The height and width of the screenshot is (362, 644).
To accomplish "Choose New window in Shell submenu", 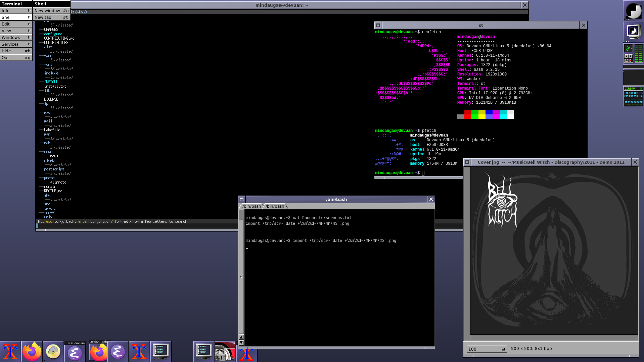I will point(52,11).
